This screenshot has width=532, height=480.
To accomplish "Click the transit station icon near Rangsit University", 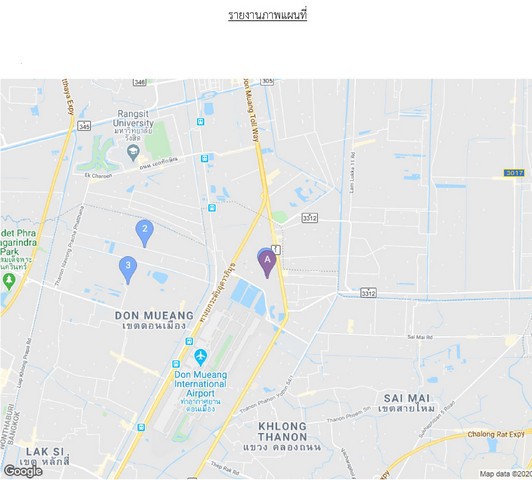I will pos(201,121).
